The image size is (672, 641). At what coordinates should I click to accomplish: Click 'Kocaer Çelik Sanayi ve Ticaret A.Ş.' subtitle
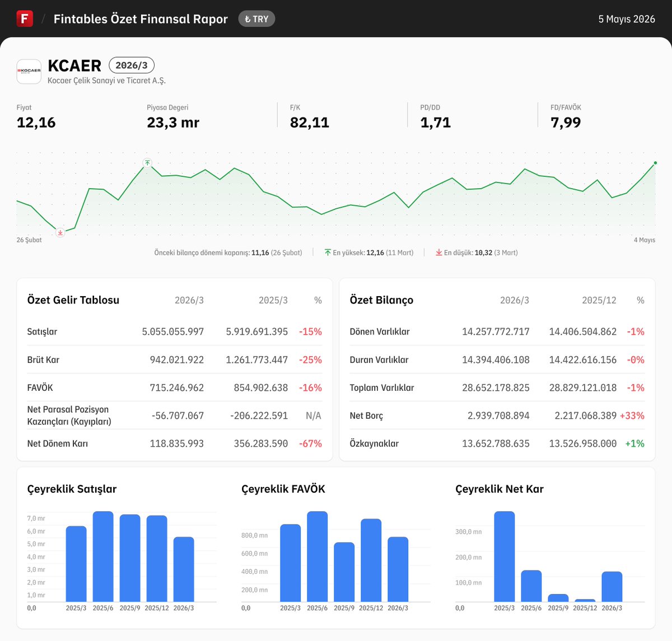point(106,81)
